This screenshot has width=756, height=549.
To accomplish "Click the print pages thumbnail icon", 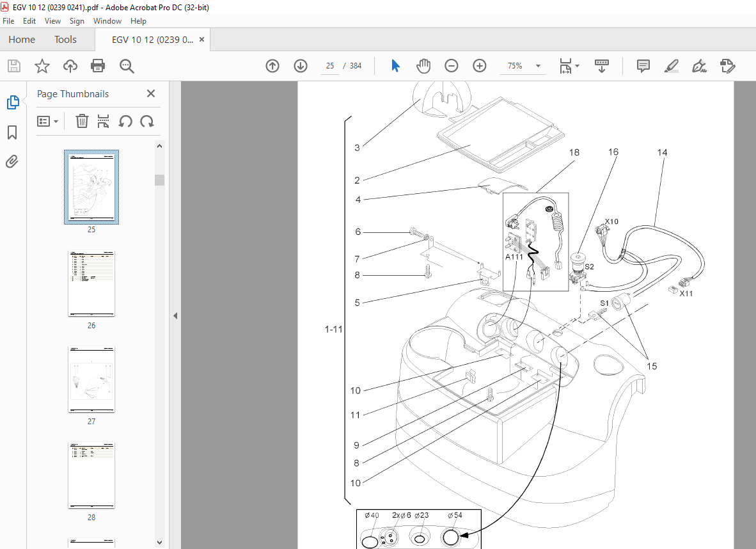I will coord(103,121).
